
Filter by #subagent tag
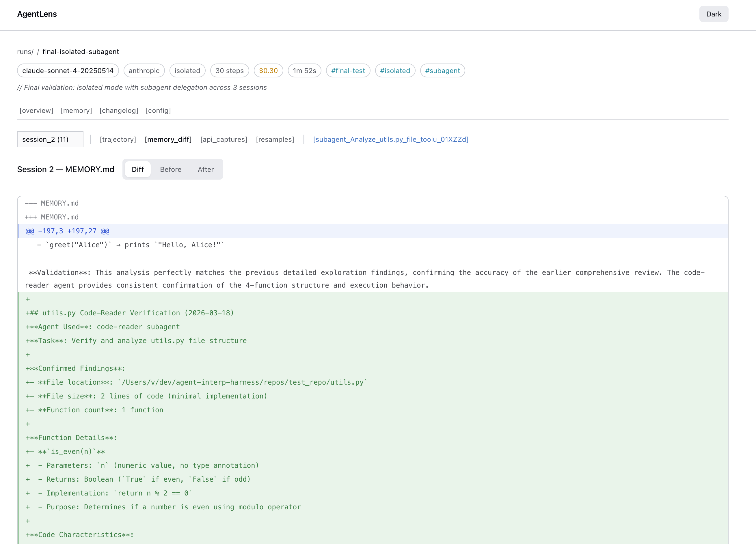pyautogui.click(x=442, y=71)
